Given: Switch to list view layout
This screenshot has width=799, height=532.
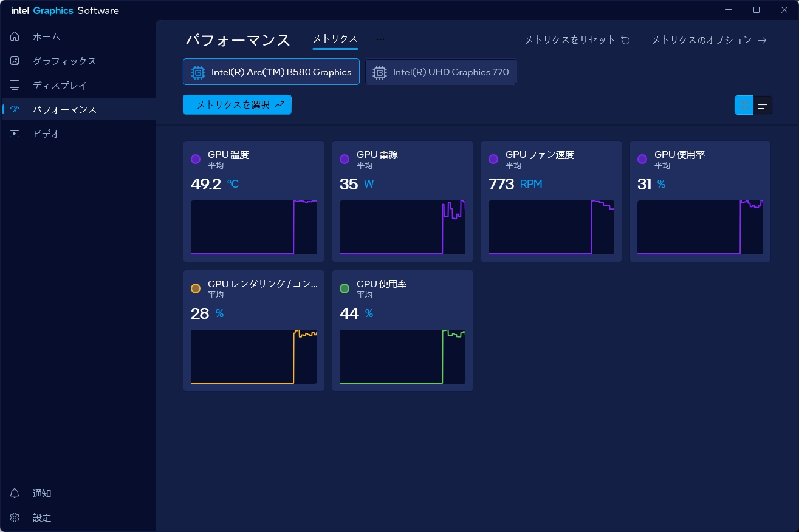Looking at the screenshot, I should point(763,105).
